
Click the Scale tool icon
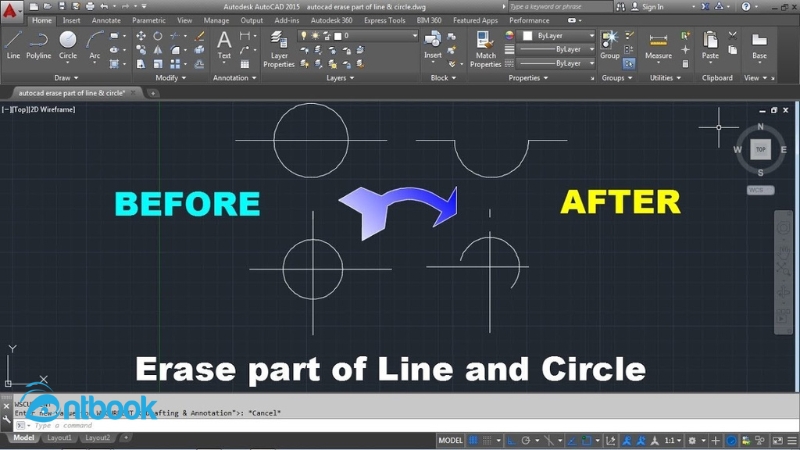click(158, 64)
